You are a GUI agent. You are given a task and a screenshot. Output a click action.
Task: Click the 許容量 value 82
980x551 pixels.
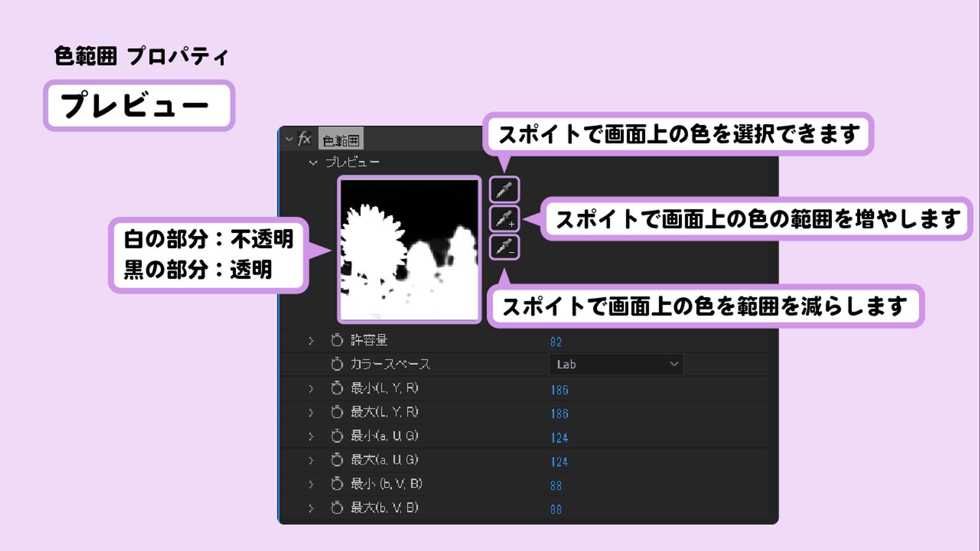tap(556, 342)
